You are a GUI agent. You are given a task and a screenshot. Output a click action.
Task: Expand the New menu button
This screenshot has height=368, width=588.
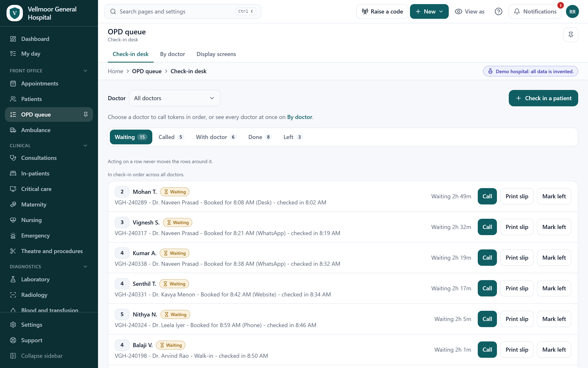point(429,11)
